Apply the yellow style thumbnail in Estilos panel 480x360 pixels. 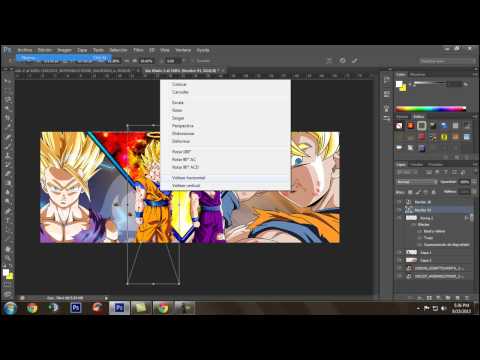click(444, 137)
